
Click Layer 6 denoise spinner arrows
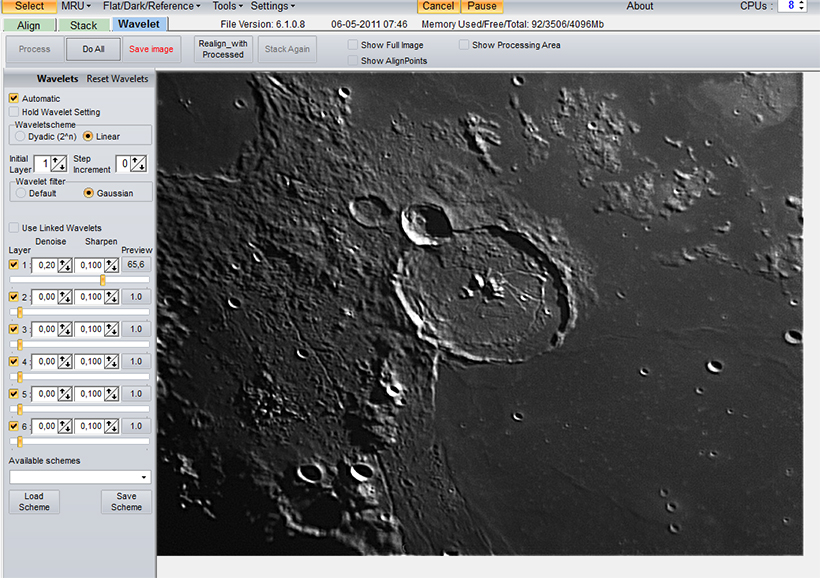[65, 427]
